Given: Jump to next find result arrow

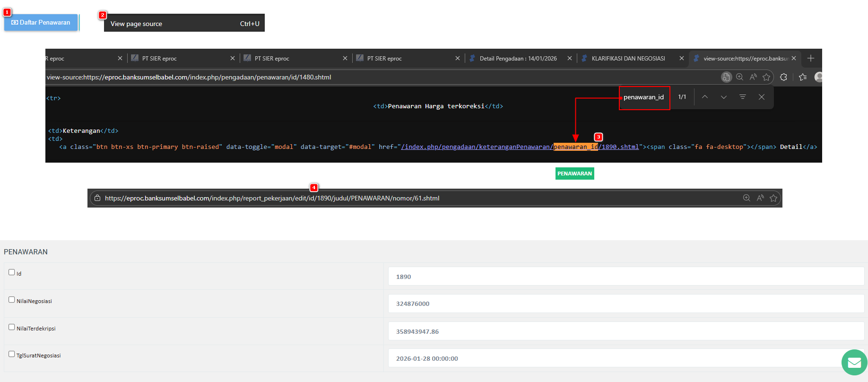Looking at the screenshot, I should [723, 97].
